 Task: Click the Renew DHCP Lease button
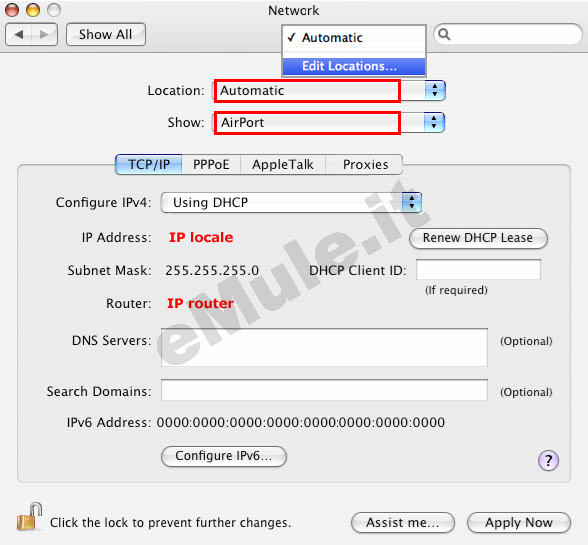pos(478,238)
